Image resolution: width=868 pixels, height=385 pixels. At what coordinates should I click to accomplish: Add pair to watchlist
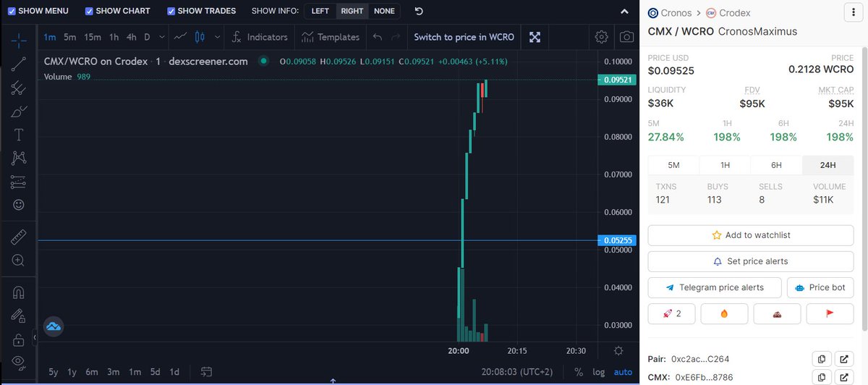[x=751, y=235]
